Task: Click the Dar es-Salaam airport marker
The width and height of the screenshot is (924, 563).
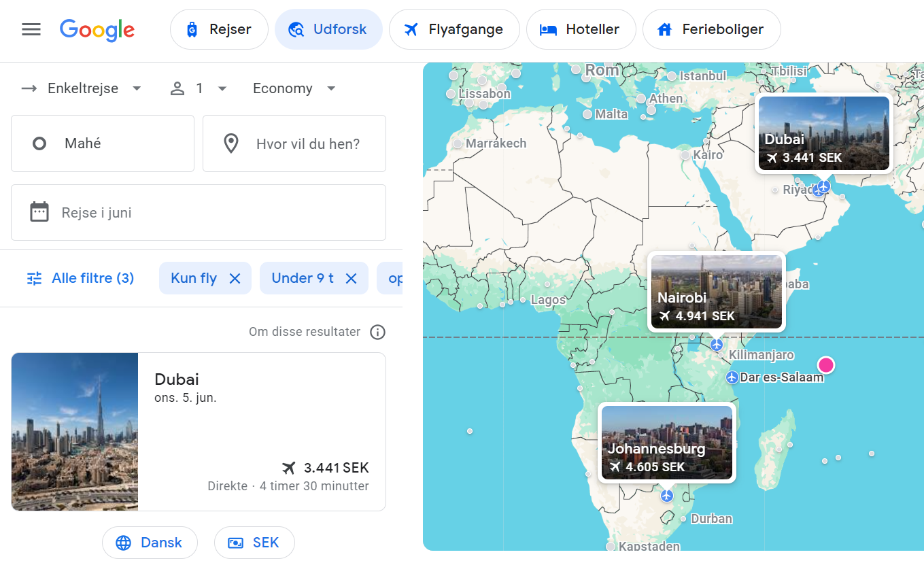Action: [732, 377]
